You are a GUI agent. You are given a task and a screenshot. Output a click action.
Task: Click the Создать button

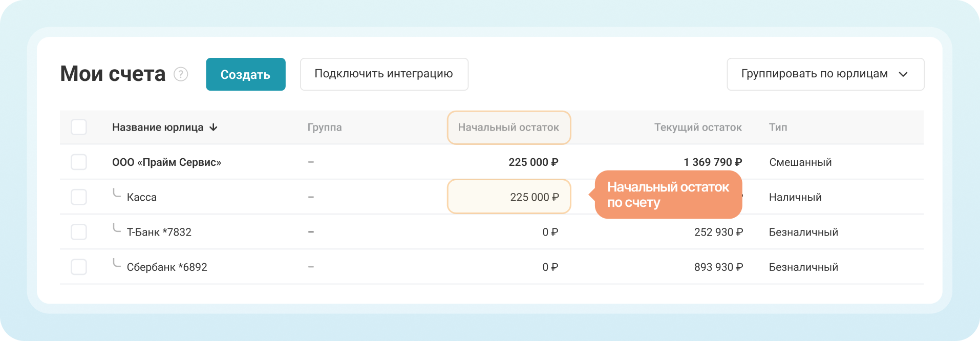[246, 74]
